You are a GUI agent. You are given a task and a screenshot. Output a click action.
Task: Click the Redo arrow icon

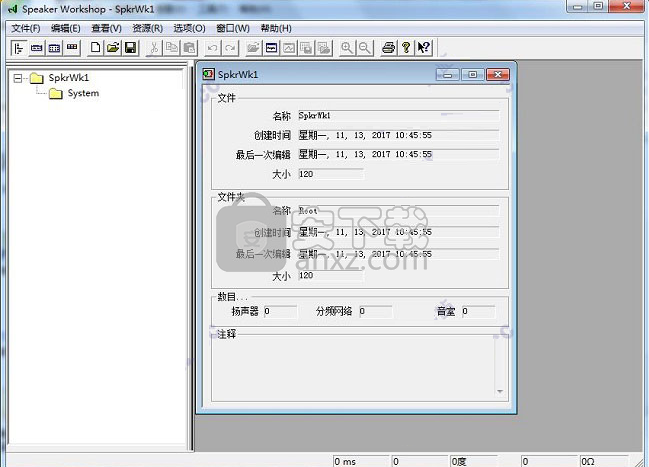click(230, 48)
